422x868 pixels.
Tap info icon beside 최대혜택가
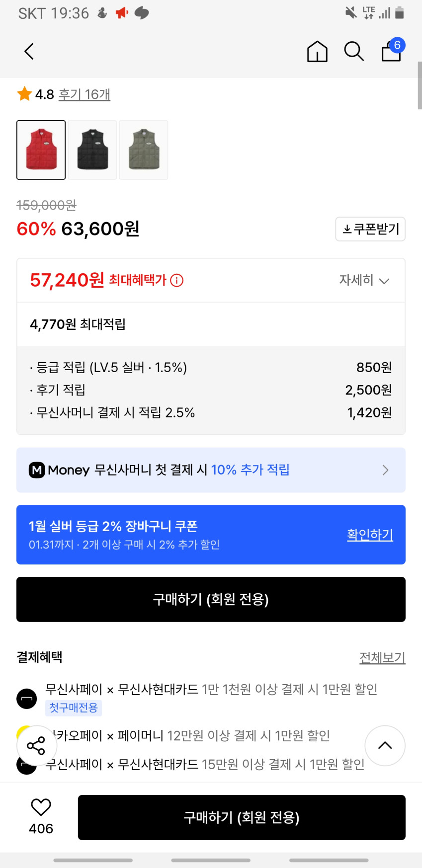click(177, 281)
